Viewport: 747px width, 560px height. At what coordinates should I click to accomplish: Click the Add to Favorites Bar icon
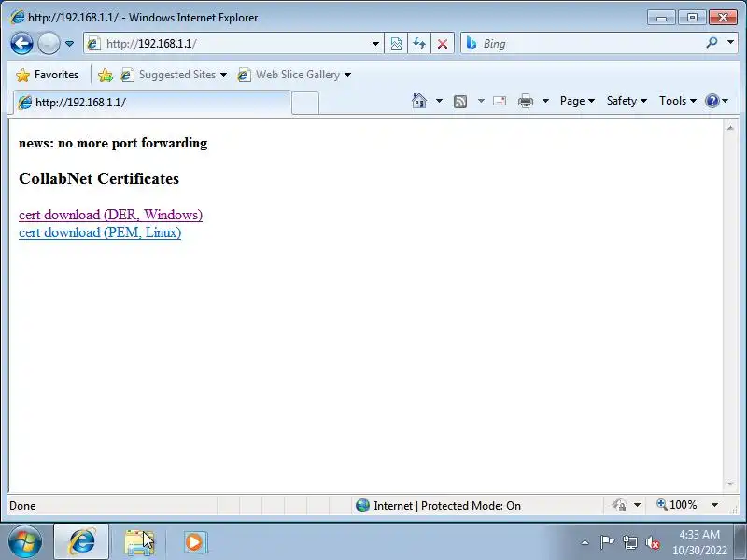click(x=106, y=75)
